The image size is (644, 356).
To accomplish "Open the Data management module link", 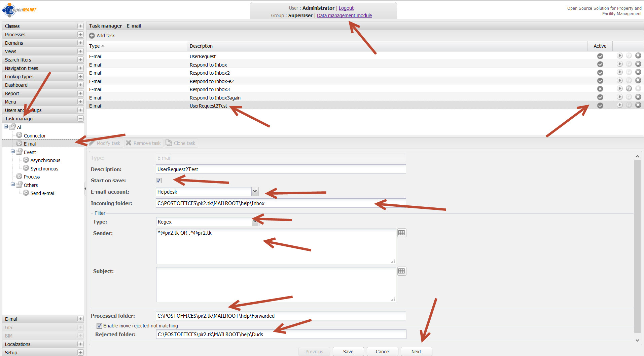I will tap(344, 15).
